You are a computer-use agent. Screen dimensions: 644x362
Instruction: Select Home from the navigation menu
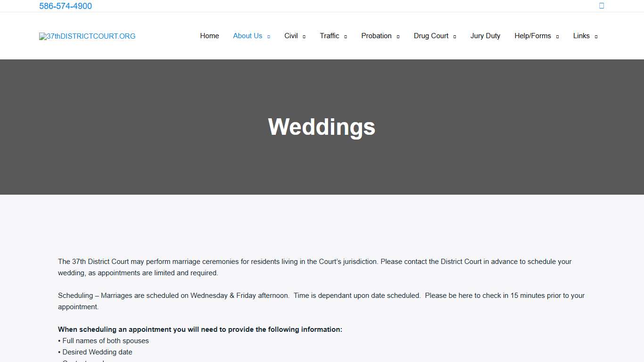tap(209, 36)
